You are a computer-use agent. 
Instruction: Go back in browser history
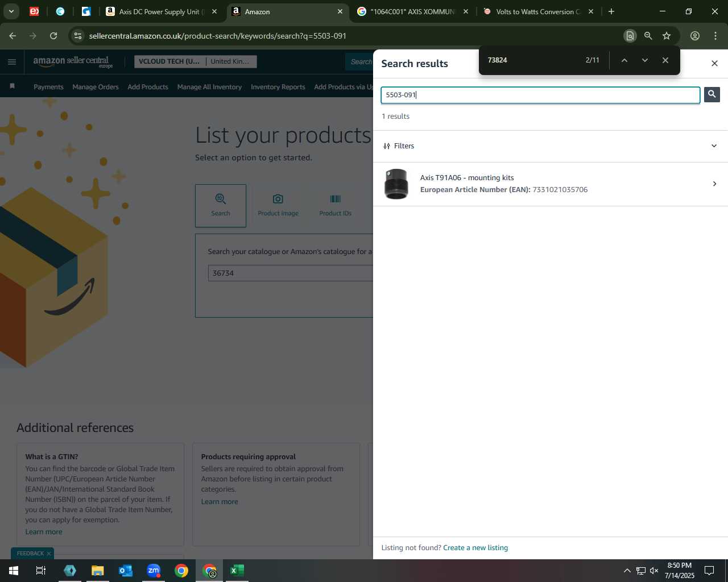[13, 36]
